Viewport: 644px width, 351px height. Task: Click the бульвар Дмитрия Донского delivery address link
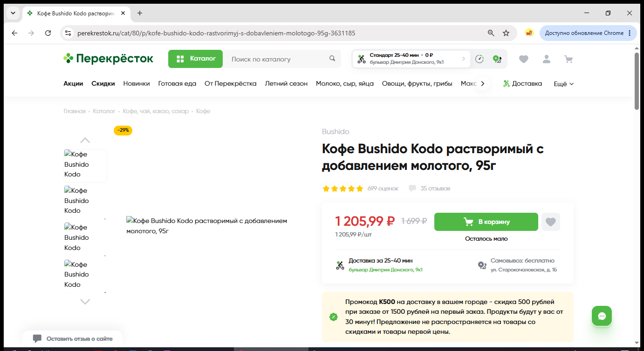385,270
